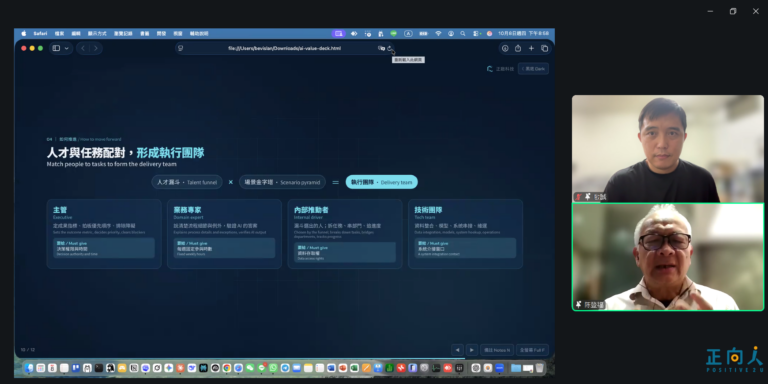Viewport: 768px width, 384px height.
Task: Click the top participant's video thumbnail
Action: click(x=668, y=148)
